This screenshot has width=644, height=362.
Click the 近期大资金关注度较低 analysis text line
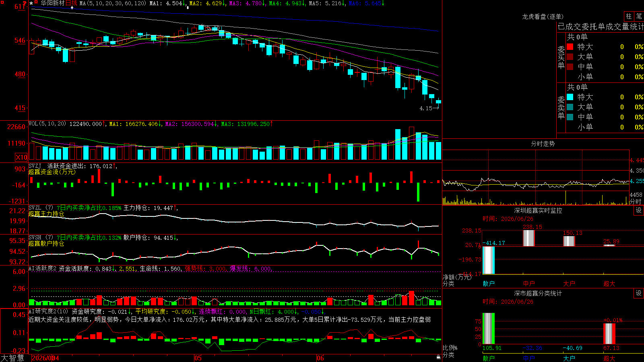point(230,319)
